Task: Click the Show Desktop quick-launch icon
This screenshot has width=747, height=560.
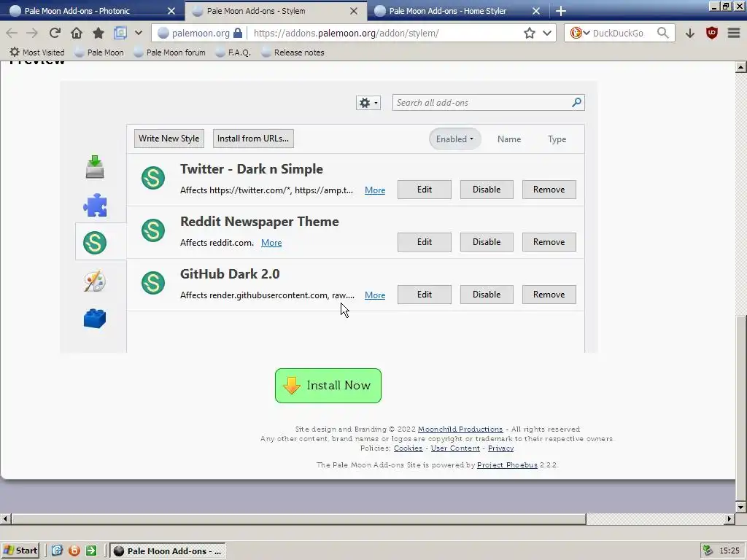Action: click(x=57, y=551)
